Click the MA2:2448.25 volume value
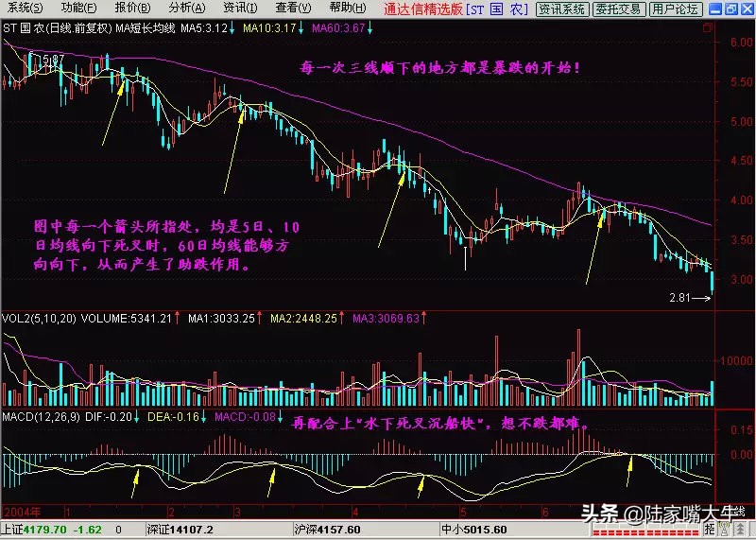This screenshot has height=540, width=756. click(303, 319)
